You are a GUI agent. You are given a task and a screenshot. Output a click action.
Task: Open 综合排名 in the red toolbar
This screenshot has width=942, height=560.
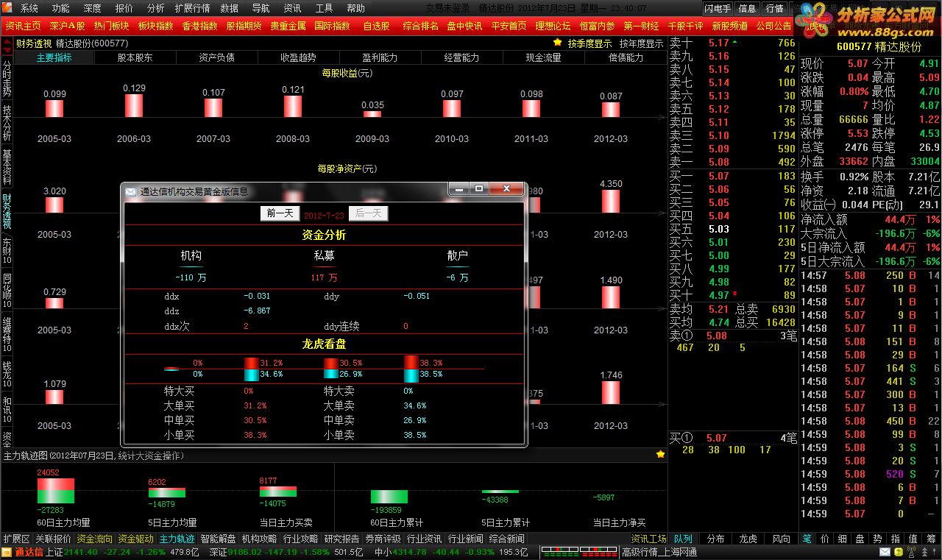click(x=420, y=26)
